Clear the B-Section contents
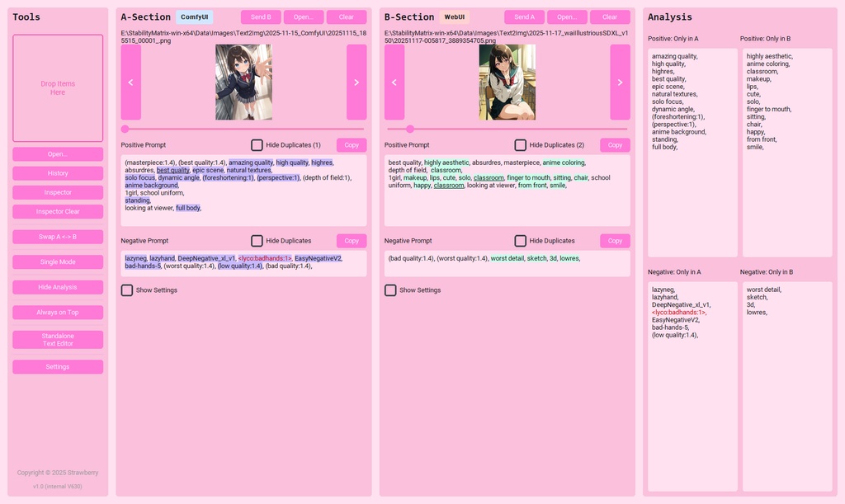The image size is (845, 504). click(611, 16)
